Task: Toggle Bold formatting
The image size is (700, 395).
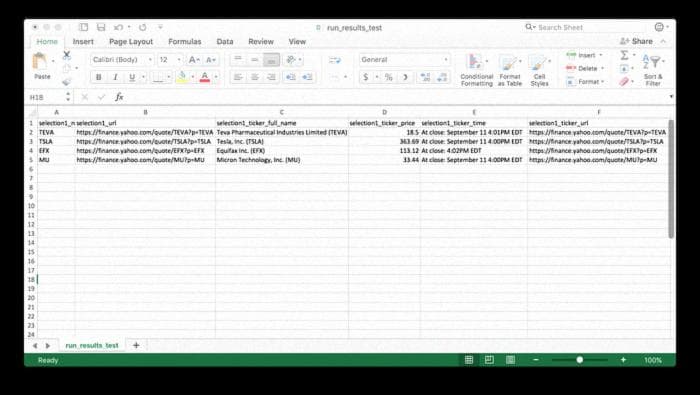Action: (99, 77)
